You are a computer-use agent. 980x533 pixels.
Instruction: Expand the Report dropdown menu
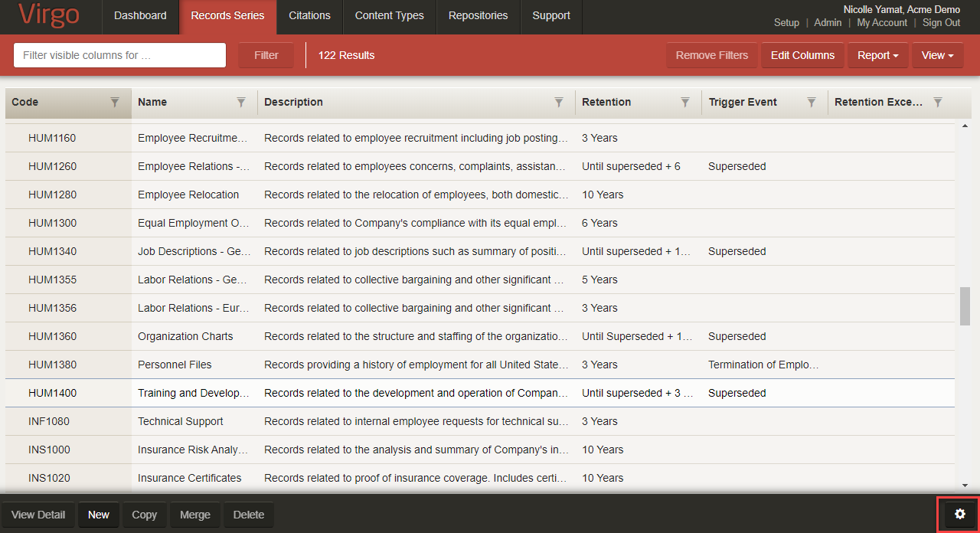coord(877,55)
